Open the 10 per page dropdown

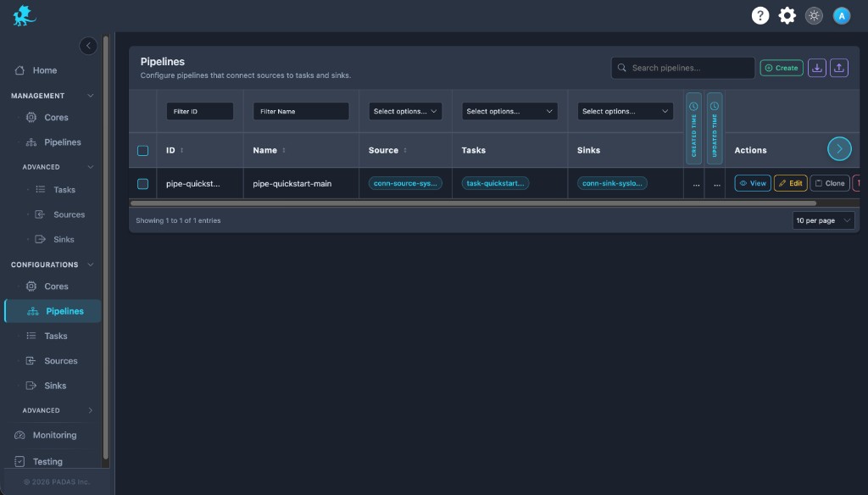click(x=823, y=220)
